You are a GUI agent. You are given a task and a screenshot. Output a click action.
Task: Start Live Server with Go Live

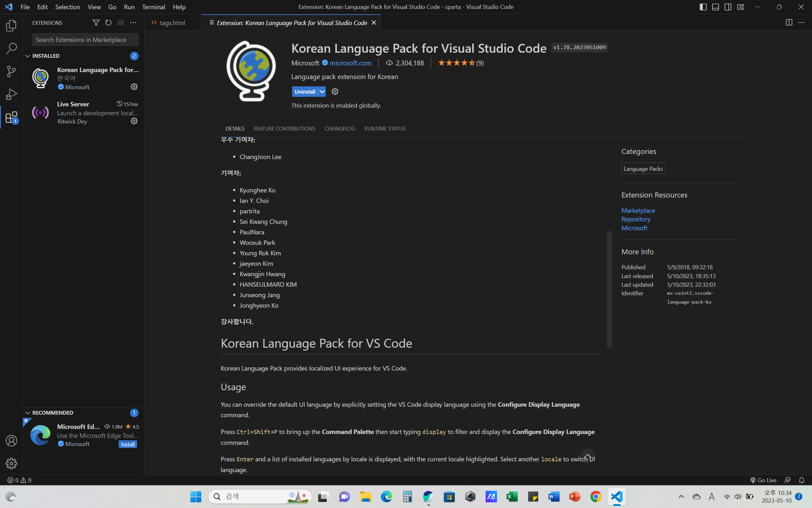pos(763,480)
